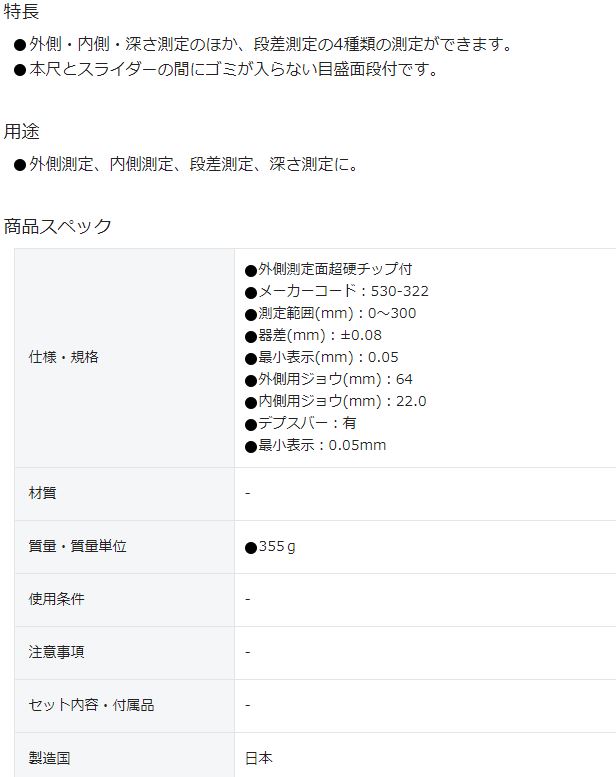The width and height of the screenshot is (616, 777).
Task: Click the 注意事項 row label
Action: [x=57, y=652]
